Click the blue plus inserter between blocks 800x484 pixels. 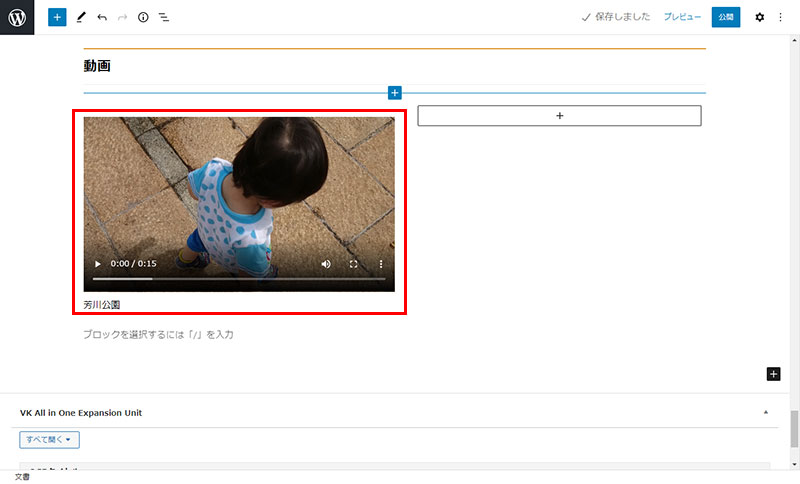(x=394, y=93)
